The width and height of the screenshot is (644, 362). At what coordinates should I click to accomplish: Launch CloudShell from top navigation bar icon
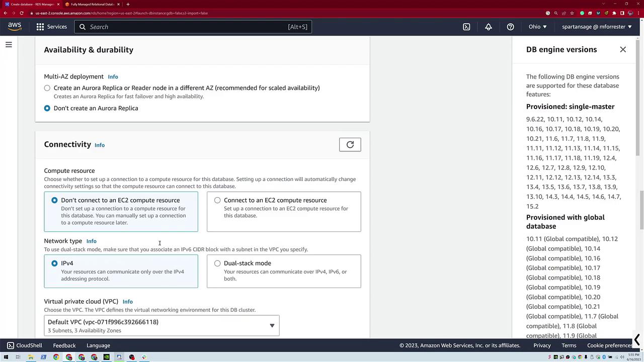(466, 27)
